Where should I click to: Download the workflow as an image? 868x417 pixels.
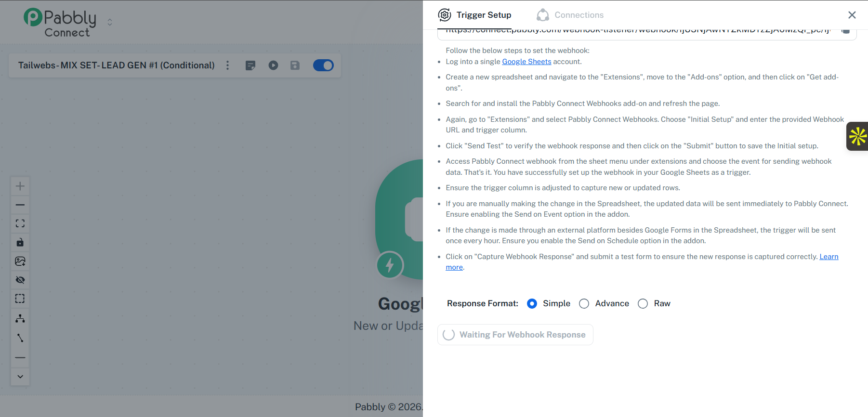(x=20, y=261)
